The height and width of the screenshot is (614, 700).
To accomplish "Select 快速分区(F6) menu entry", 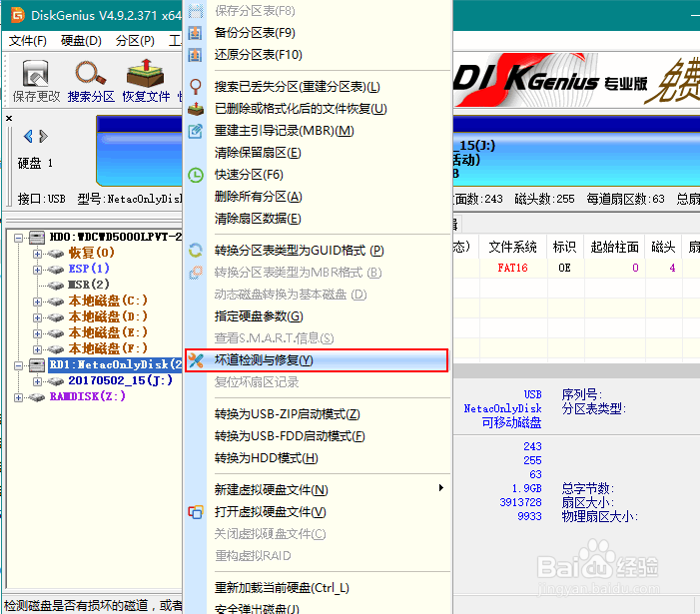I will pos(249,175).
